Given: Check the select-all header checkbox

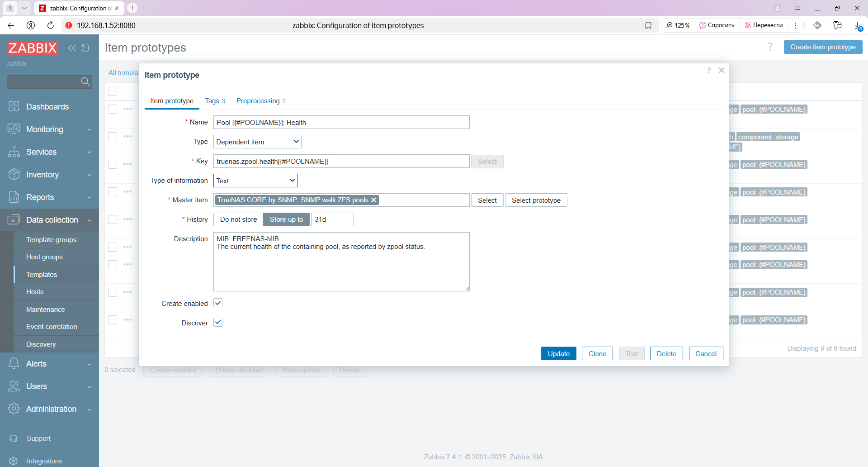Looking at the screenshot, I should [113, 91].
